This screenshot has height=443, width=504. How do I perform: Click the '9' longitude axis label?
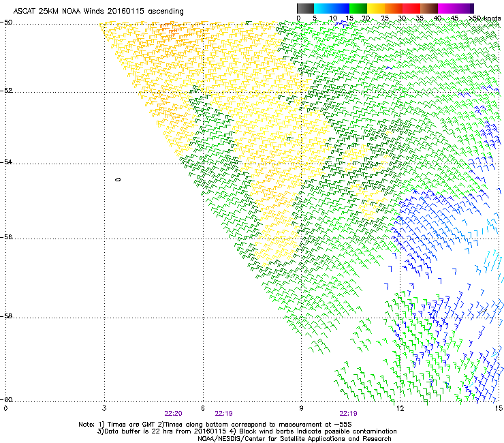[x=301, y=408]
